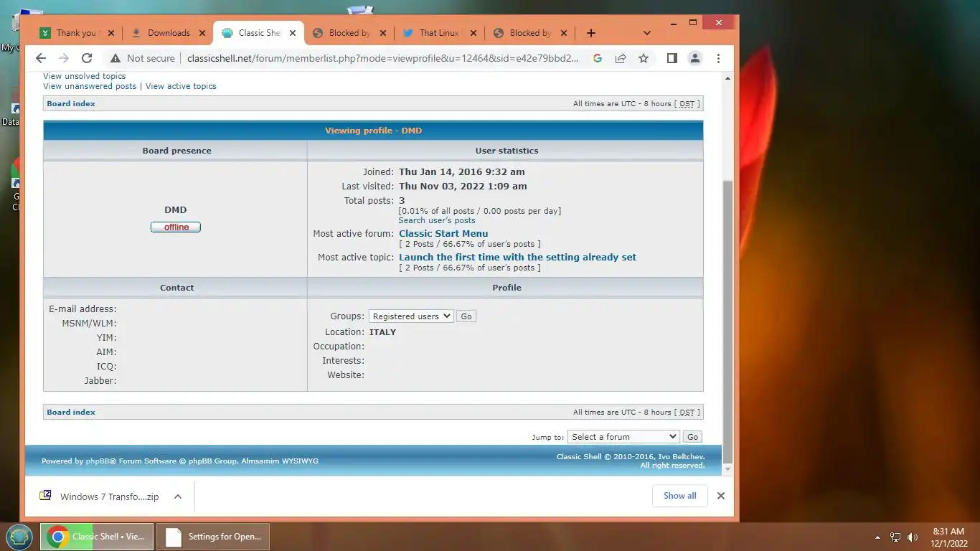Click Go next to Jump to

(692, 437)
